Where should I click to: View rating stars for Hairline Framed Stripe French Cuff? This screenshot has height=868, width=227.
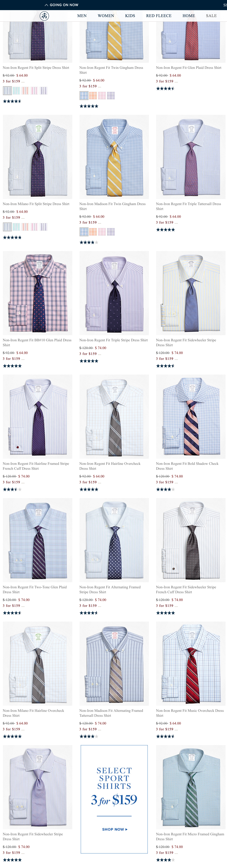(x=12, y=489)
